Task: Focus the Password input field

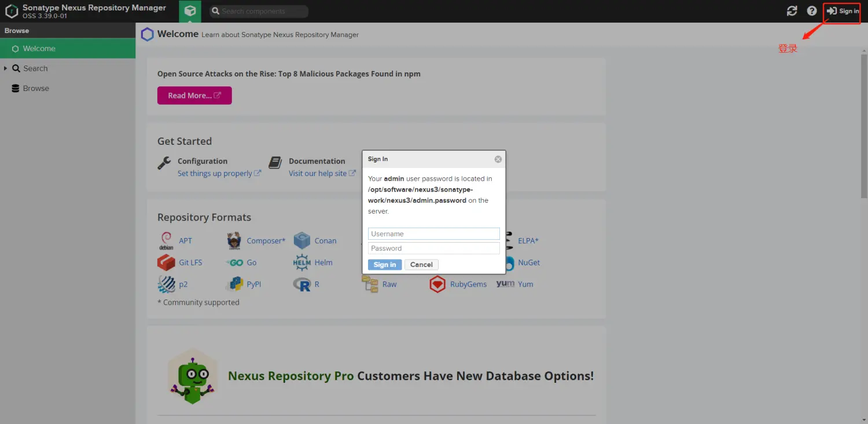Action: (x=433, y=248)
